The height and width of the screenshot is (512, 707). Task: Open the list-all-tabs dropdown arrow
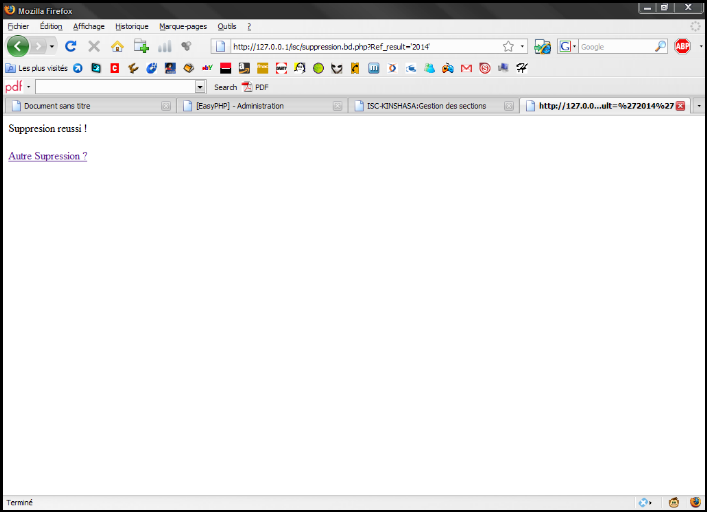[699, 106]
